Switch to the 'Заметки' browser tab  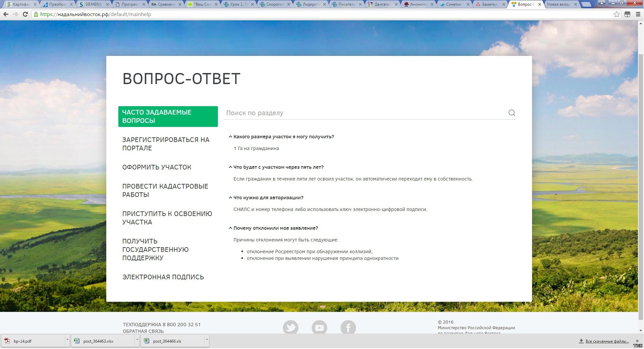point(490,4)
